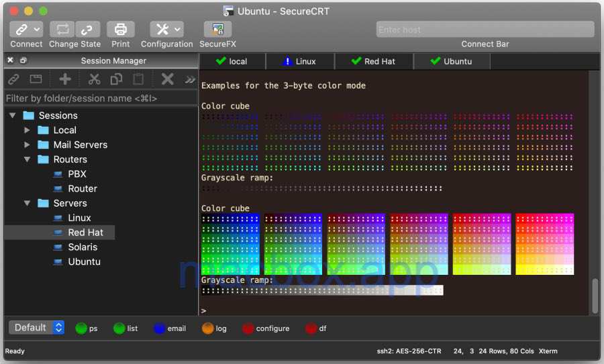The image size is (604, 364).
Task: Collapse the Routers folder
Action: (x=27, y=160)
